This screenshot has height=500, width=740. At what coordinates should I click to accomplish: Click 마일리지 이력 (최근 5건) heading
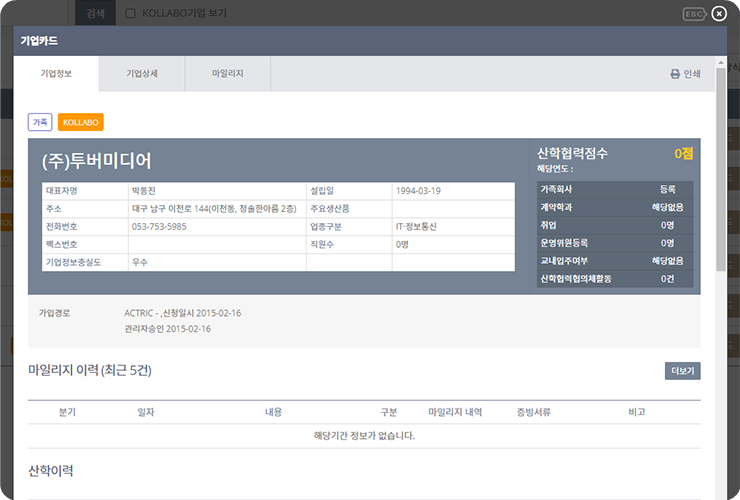point(90,370)
